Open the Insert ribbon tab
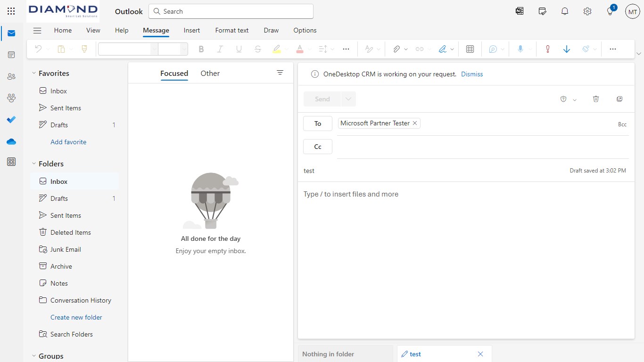Screen dimensions: 644x362 (x=192, y=30)
